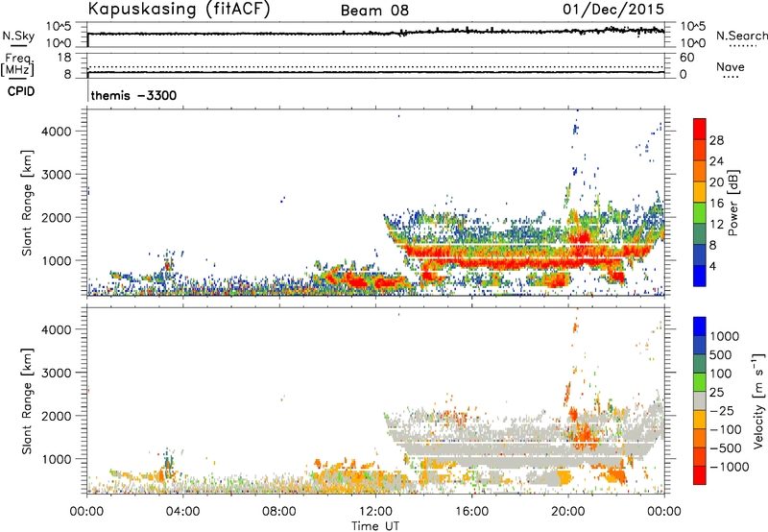Select the '08:00' time axis tick label
Viewport: 768px width, 532px height.
(x=278, y=512)
